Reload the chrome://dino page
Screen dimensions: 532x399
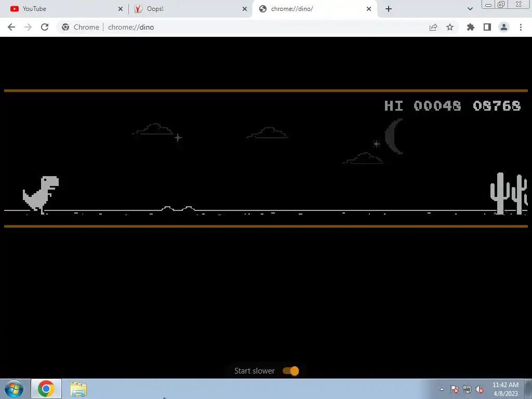[x=45, y=27]
